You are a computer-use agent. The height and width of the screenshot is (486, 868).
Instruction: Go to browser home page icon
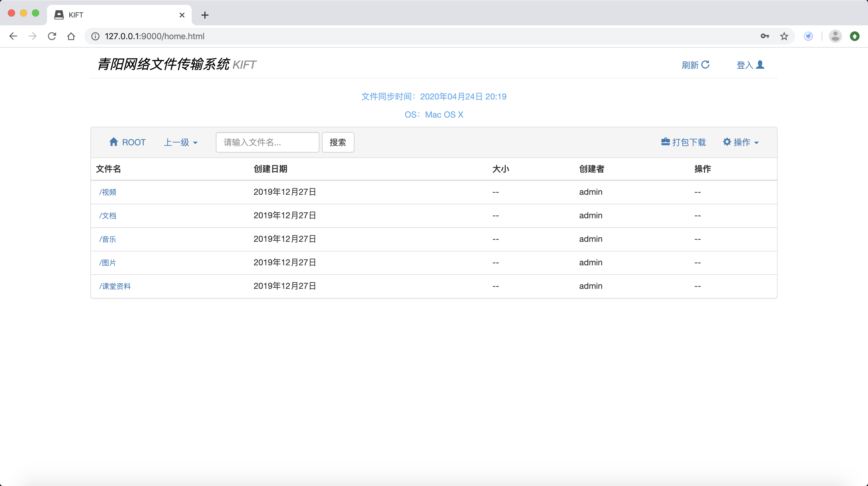pyautogui.click(x=71, y=36)
